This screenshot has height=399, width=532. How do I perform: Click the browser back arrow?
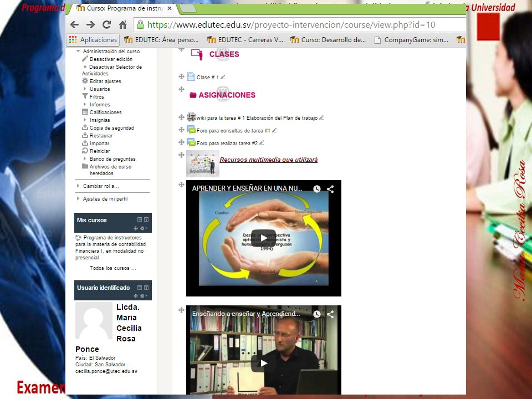pyautogui.click(x=75, y=24)
